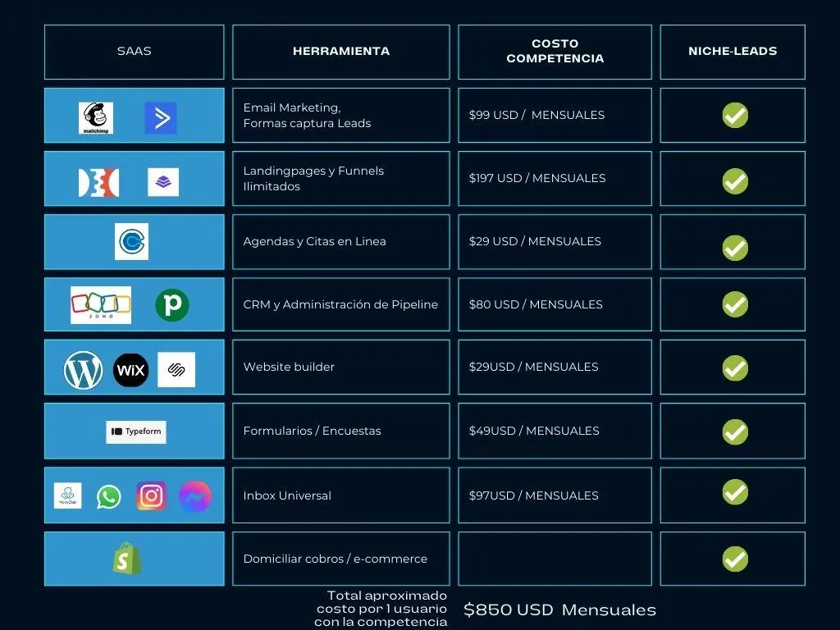Click the green check in Website builder row

[735, 368]
